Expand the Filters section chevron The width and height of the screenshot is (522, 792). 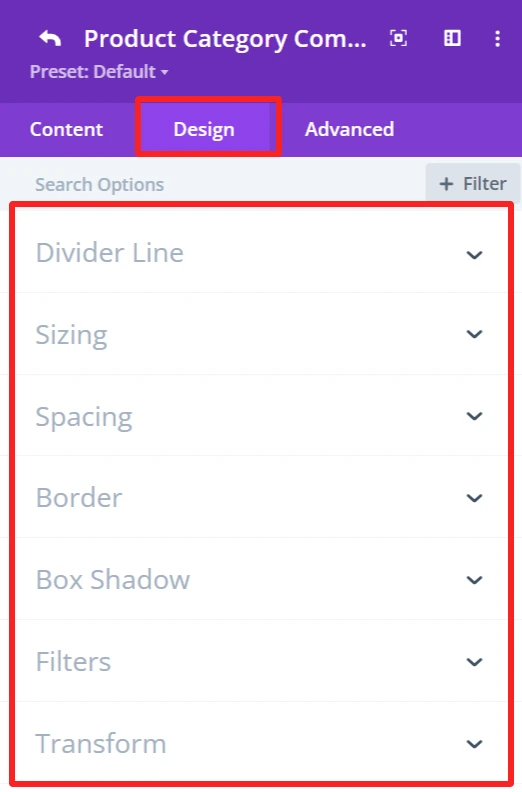[x=474, y=662]
